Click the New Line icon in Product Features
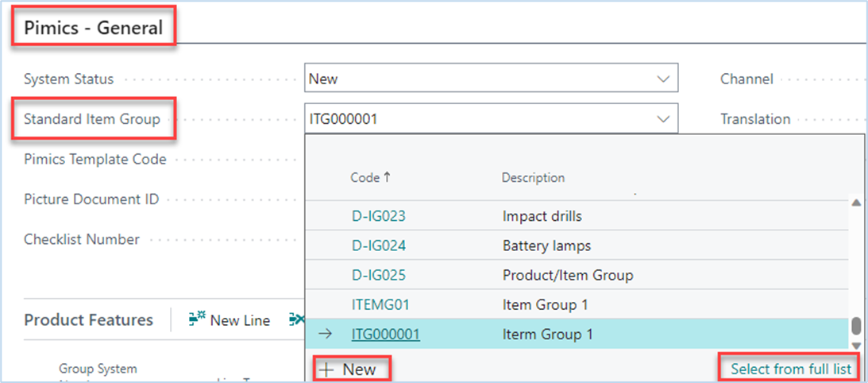868x383 pixels. (198, 320)
